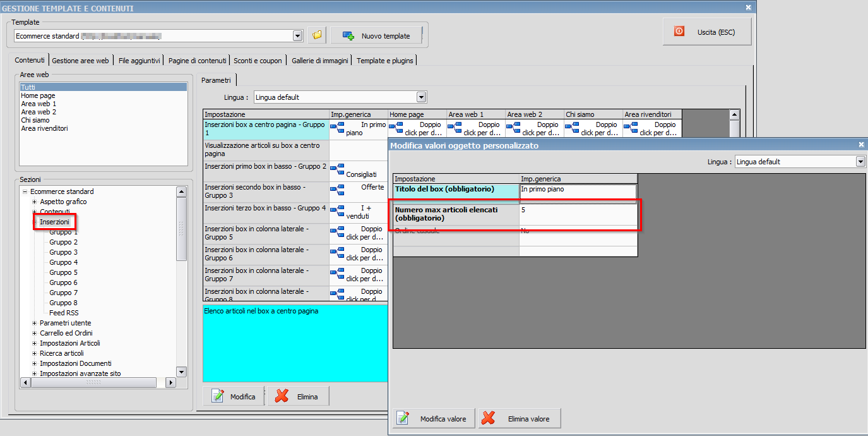Select Gruppo 3 in the Sezioni tree
This screenshot has width=868, height=436.
click(x=64, y=252)
